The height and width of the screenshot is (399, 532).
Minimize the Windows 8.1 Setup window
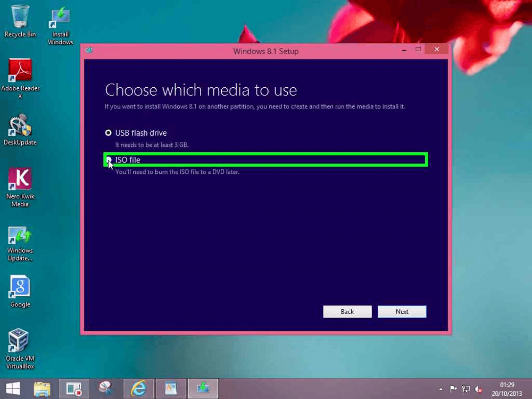coord(404,50)
